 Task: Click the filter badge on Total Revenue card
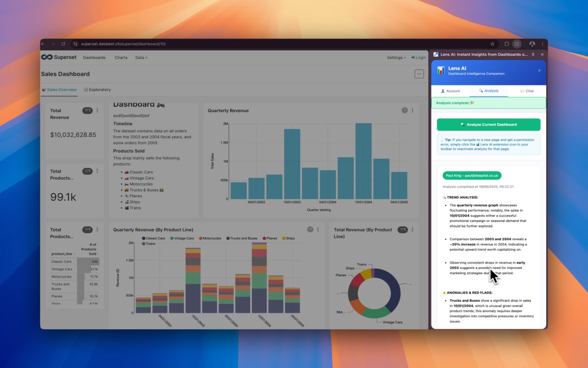tap(87, 110)
